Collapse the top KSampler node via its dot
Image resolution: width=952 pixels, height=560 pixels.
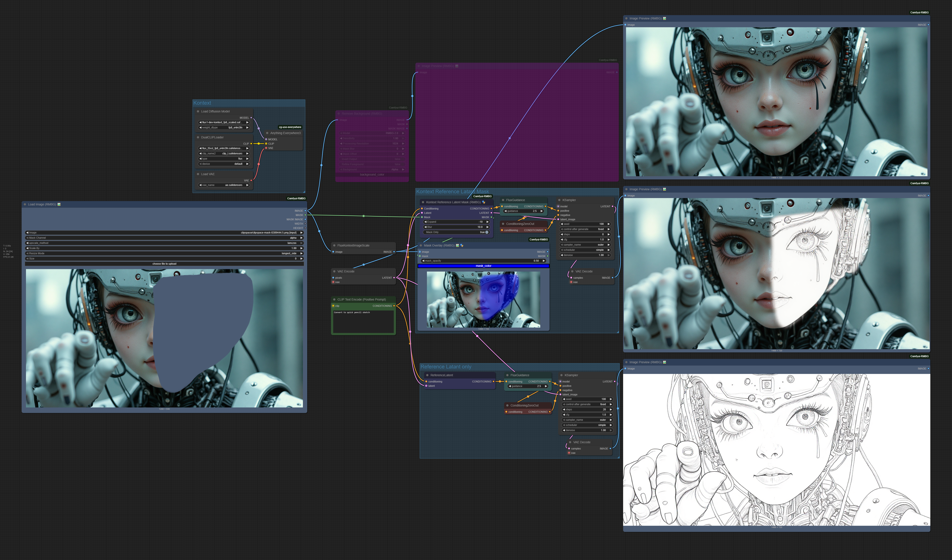pyautogui.click(x=559, y=200)
